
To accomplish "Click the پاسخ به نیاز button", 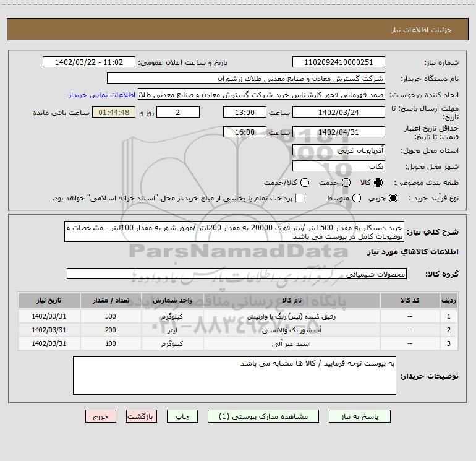I will point(359,416).
